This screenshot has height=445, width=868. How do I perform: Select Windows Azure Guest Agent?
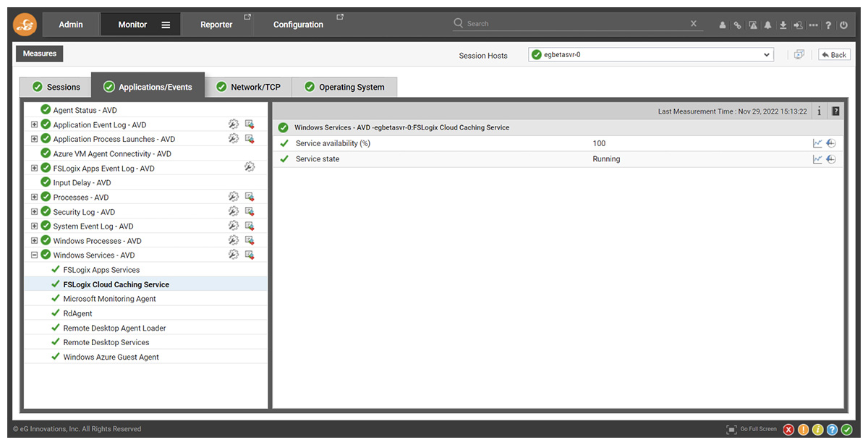pos(111,357)
